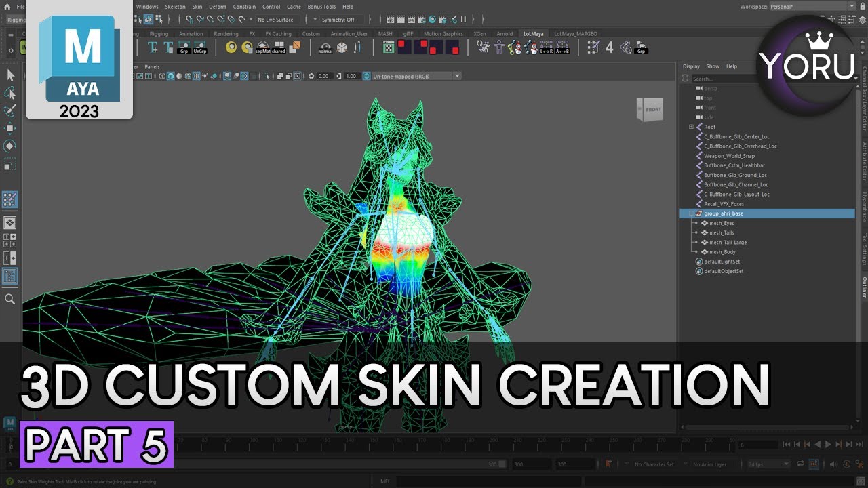Click the MEL command line label
868x488 pixels.
coord(385,481)
